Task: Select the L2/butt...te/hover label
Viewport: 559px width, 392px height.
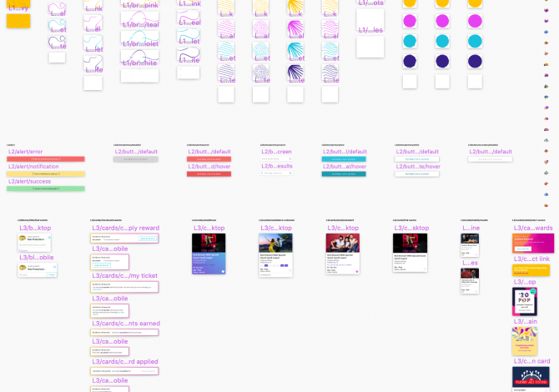Action: [418, 167]
